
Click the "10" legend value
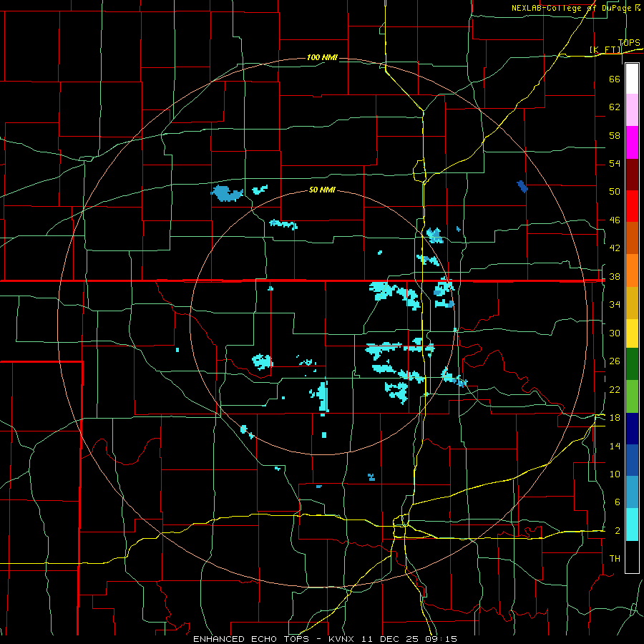(615, 474)
